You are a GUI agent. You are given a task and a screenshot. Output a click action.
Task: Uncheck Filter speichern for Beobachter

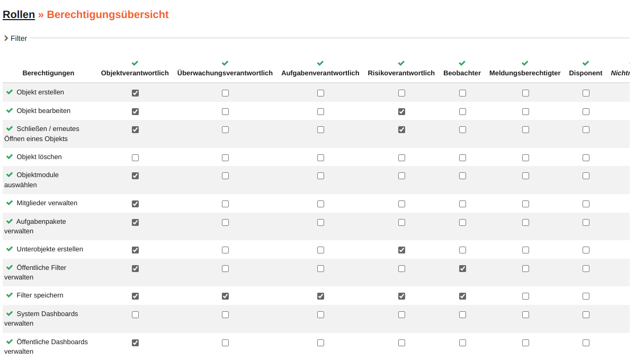click(462, 296)
